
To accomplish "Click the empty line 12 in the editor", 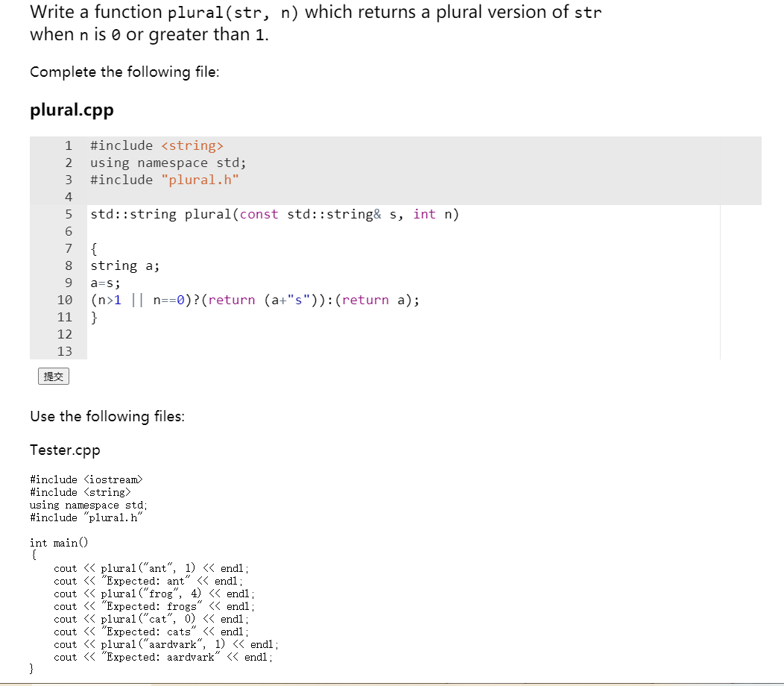I will pos(149,334).
